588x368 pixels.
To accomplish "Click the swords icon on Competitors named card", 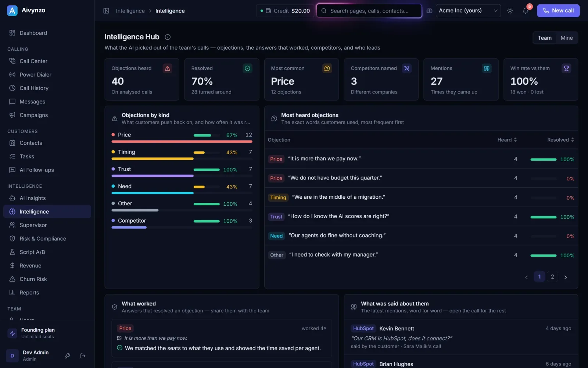I will click(407, 68).
